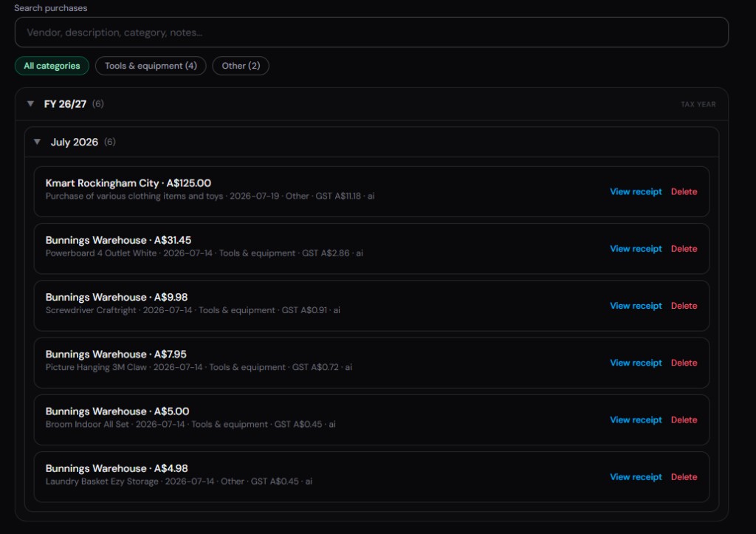Delete the Powerboard 4 Outlet White entry

pyautogui.click(x=684, y=248)
